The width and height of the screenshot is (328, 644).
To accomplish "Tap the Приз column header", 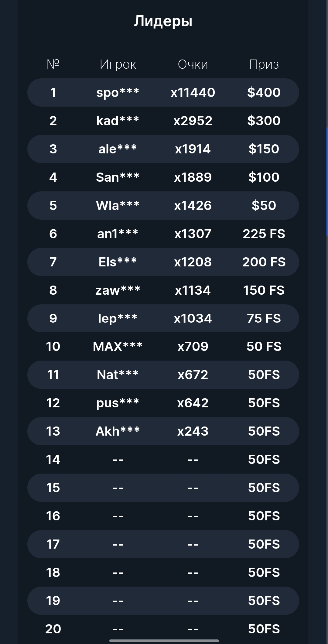I will coord(264,64).
